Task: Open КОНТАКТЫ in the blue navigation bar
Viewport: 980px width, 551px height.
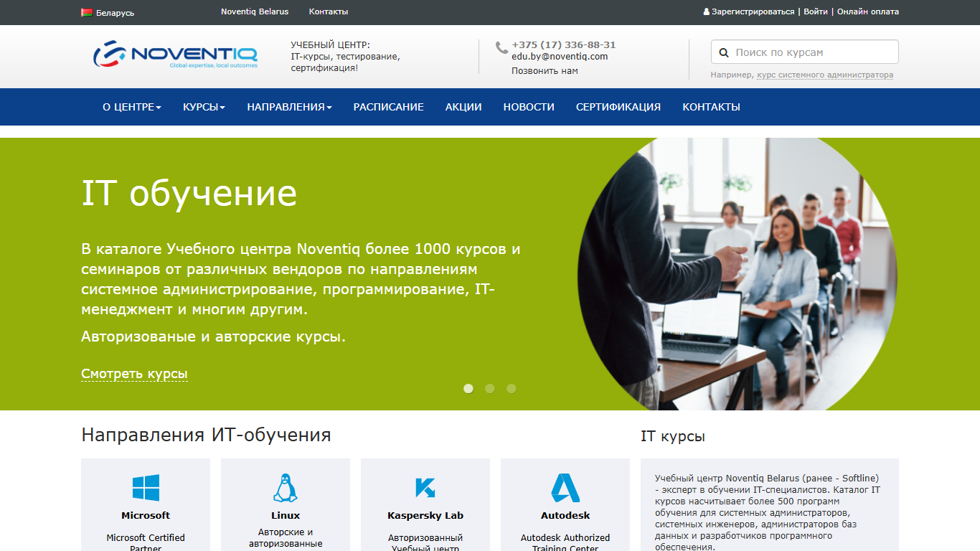Action: [712, 107]
